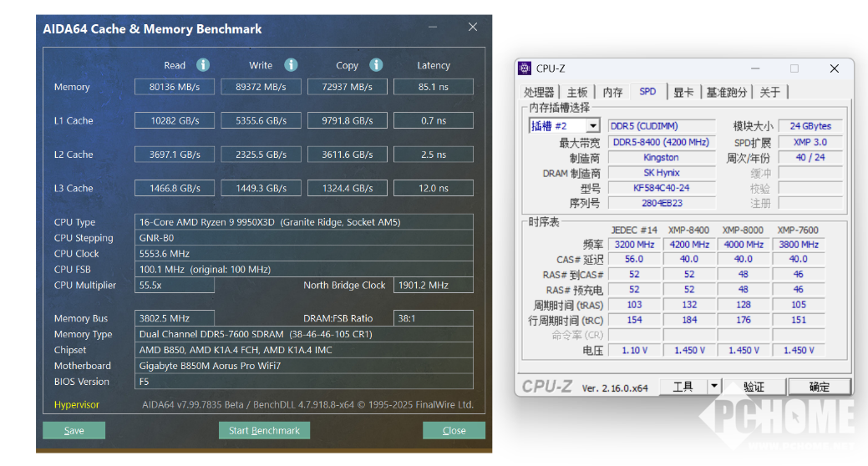
Task: Click the Close button in AIDA64
Action: point(454,430)
